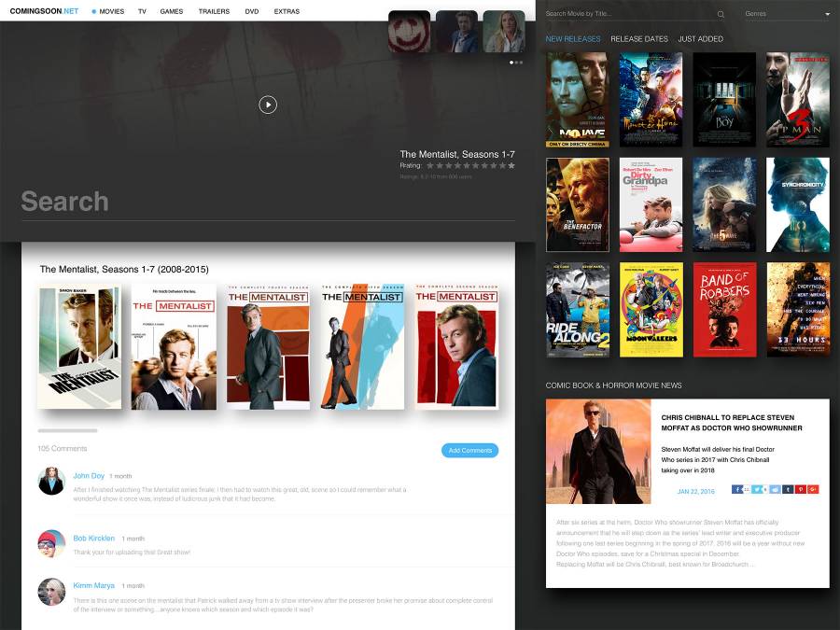Open the Movies menu item
This screenshot has height=630, width=840.
point(111,11)
